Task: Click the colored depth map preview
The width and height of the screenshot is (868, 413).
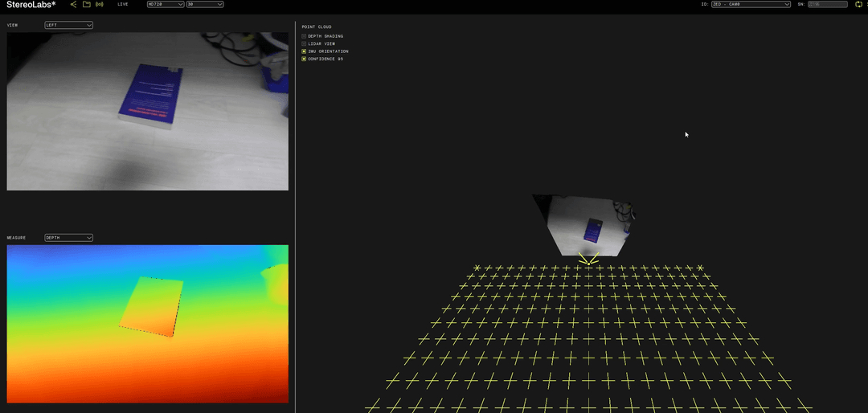Action: point(147,323)
